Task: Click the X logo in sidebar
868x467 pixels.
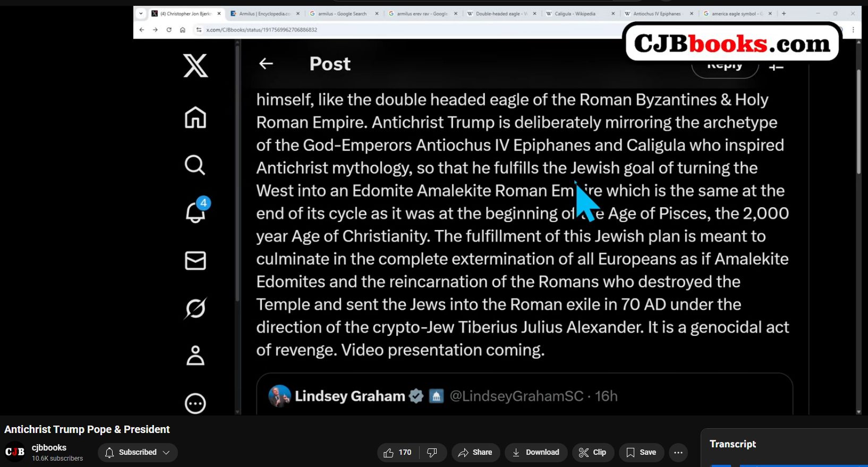Action: 195,66
